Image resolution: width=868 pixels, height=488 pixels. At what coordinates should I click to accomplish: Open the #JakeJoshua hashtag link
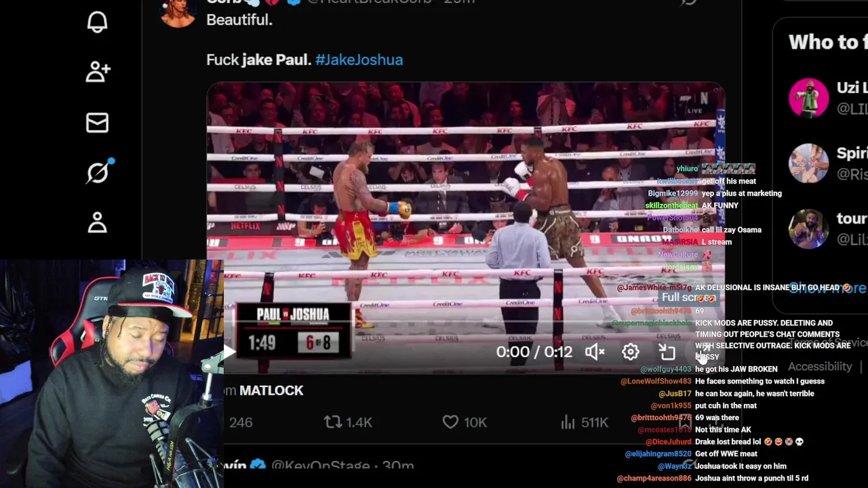[x=359, y=60]
